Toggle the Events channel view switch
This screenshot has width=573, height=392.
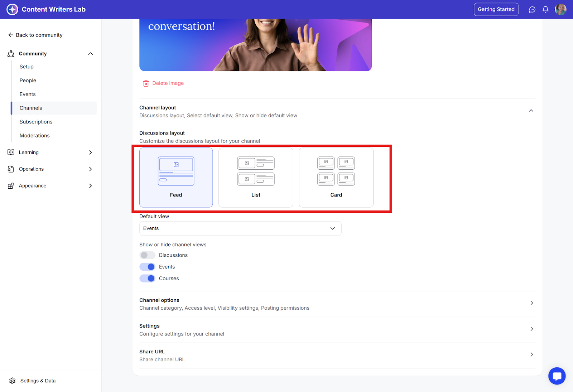[x=147, y=267]
